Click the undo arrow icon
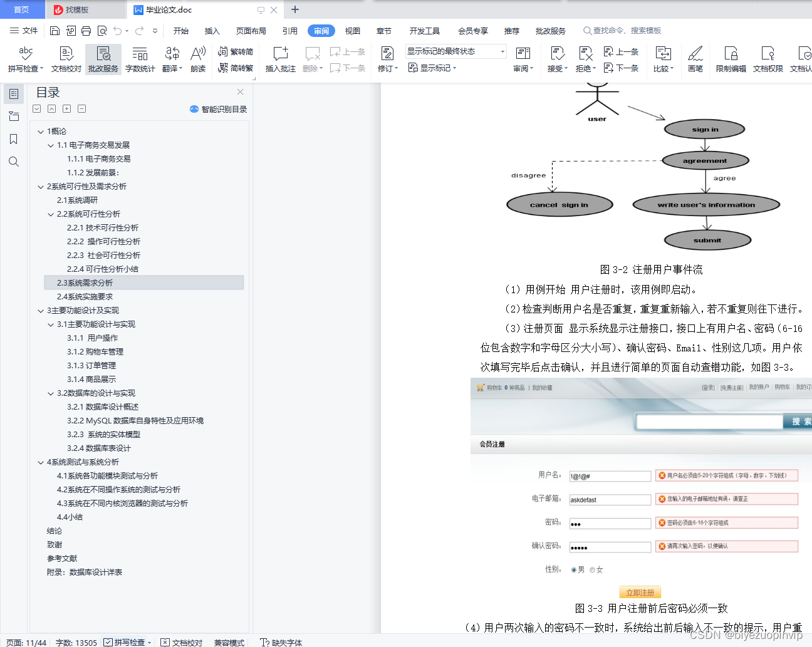 (117, 31)
